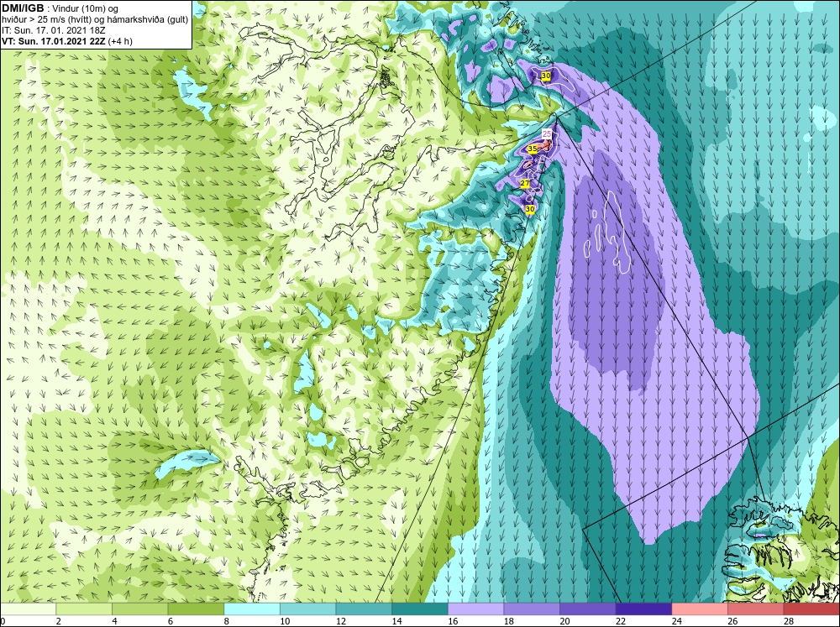Screen dimensions: 840x627
Task: Click the yellow 35 maximum gust label
Action: coord(533,149)
